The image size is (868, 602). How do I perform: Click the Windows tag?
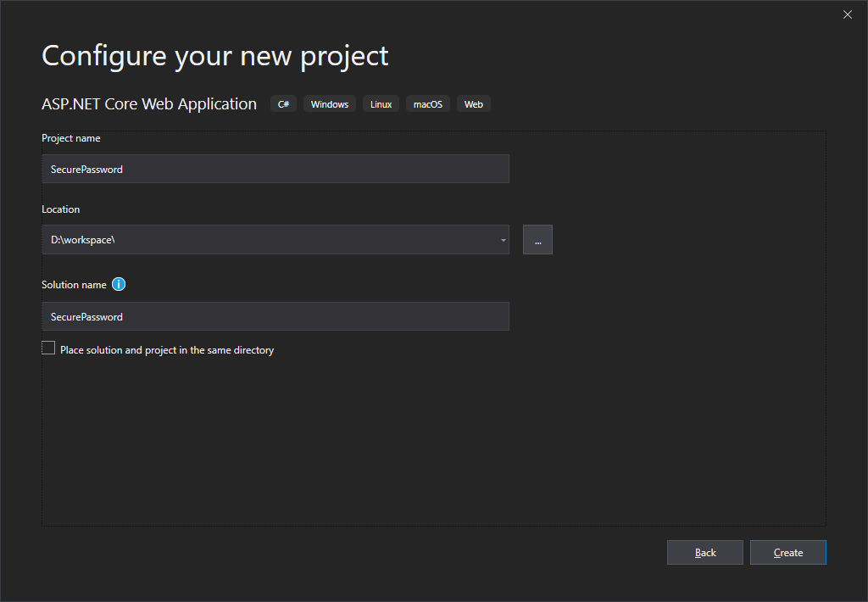click(330, 104)
